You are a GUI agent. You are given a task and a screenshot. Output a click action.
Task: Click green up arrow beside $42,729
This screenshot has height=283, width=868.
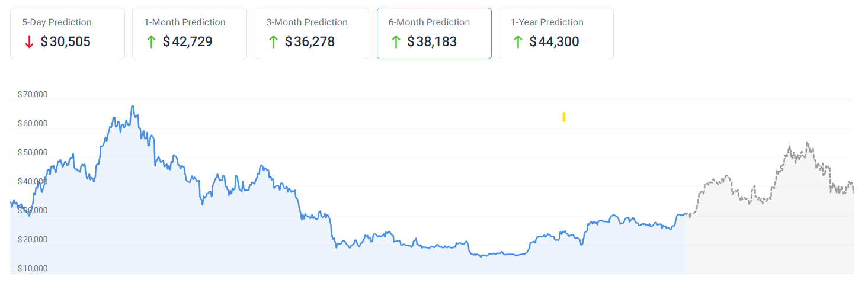tap(151, 42)
